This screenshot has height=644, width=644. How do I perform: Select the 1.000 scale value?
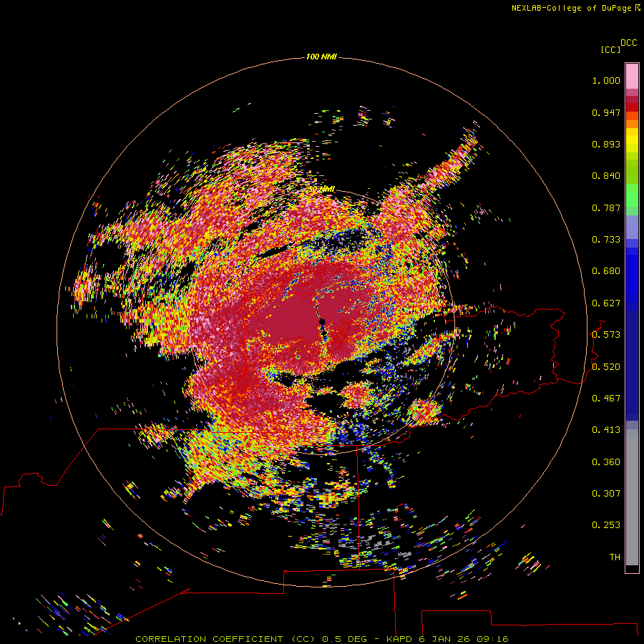pyautogui.click(x=606, y=80)
